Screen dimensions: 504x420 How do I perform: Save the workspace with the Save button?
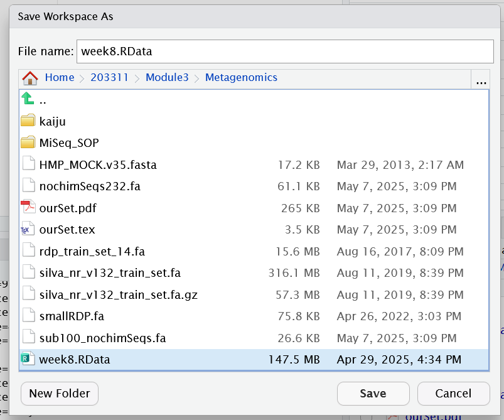pyautogui.click(x=373, y=393)
